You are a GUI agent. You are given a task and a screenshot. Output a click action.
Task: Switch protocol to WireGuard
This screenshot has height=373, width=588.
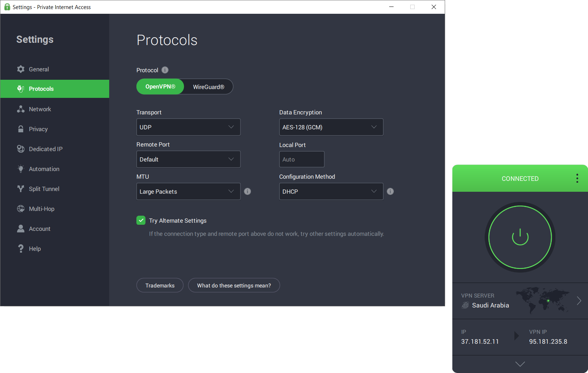click(x=208, y=87)
